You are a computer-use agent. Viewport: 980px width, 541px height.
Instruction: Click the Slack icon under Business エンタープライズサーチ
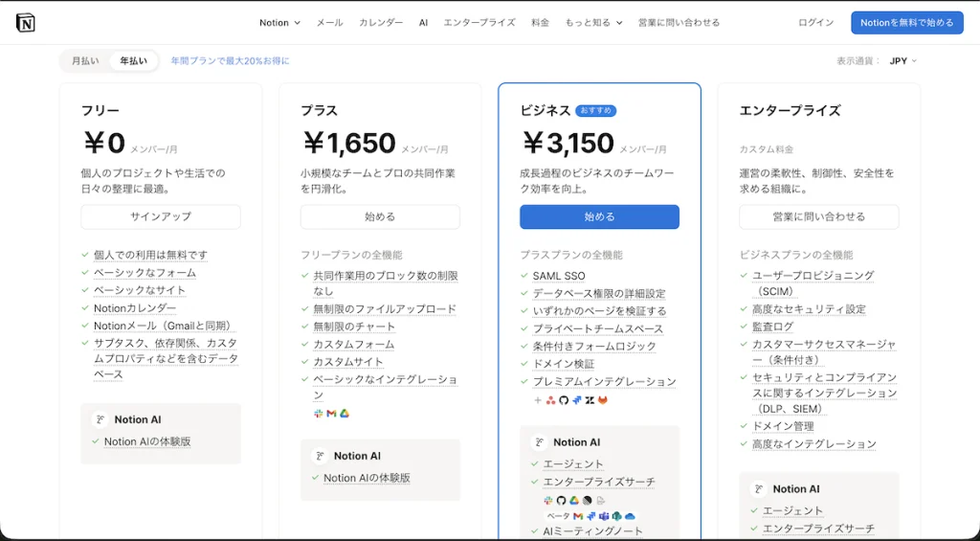point(548,501)
